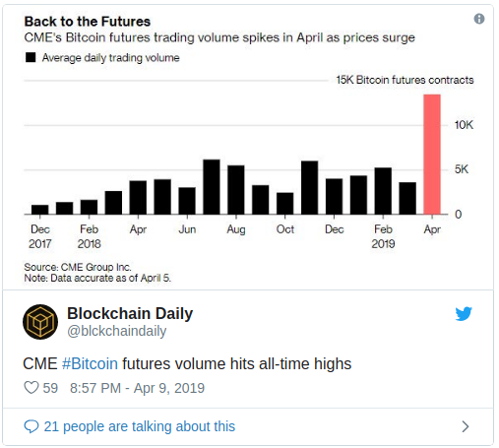Click the 'Back to the Futures' chart title
Viewport: 499px width, 448px height.
tap(88, 22)
